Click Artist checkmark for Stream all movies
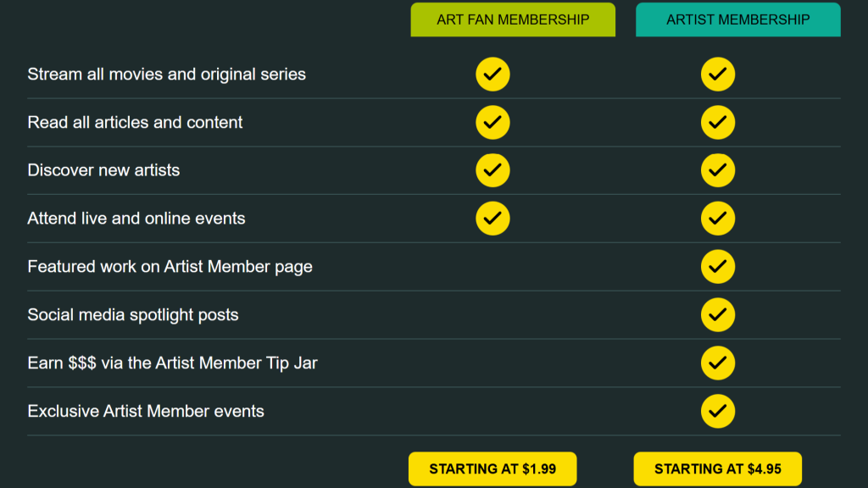Screen dimensions: 868x488 pyautogui.click(x=718, y=75)
